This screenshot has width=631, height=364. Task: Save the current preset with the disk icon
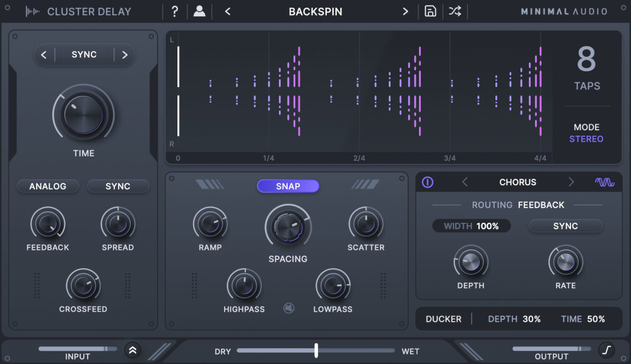click(x=430, y=11)
